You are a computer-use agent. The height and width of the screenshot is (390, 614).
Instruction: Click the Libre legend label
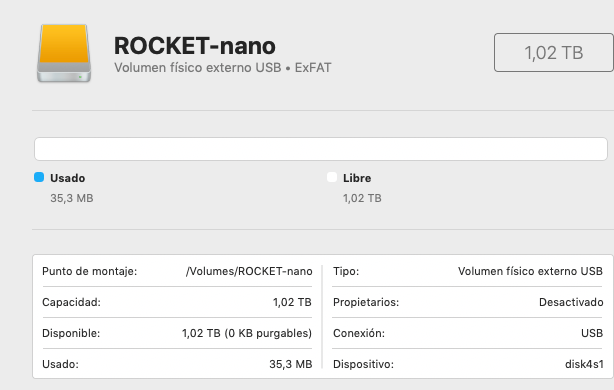click(x=357, y=178)
